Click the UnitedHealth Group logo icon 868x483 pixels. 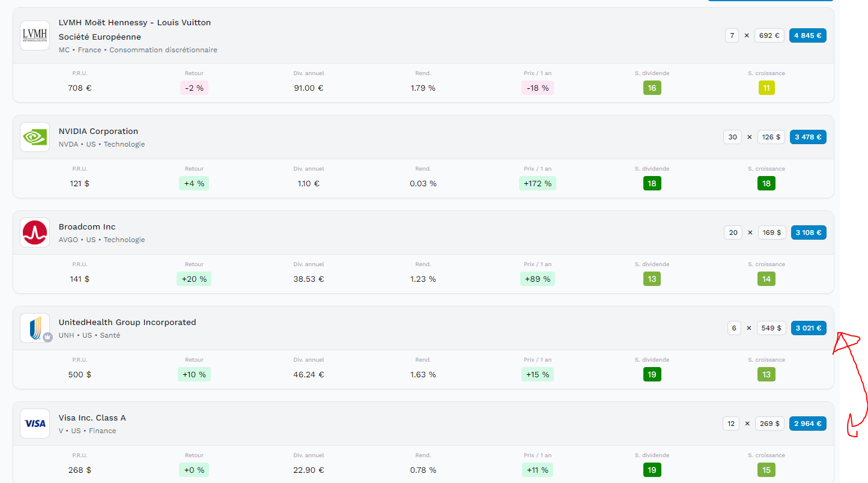pyautogui.click(x=35, y=328)
